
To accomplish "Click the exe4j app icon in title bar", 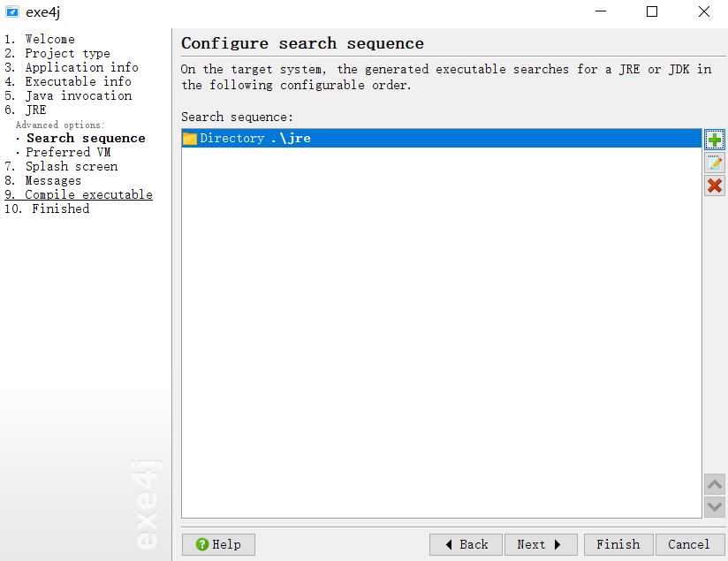I will (12, 11).
